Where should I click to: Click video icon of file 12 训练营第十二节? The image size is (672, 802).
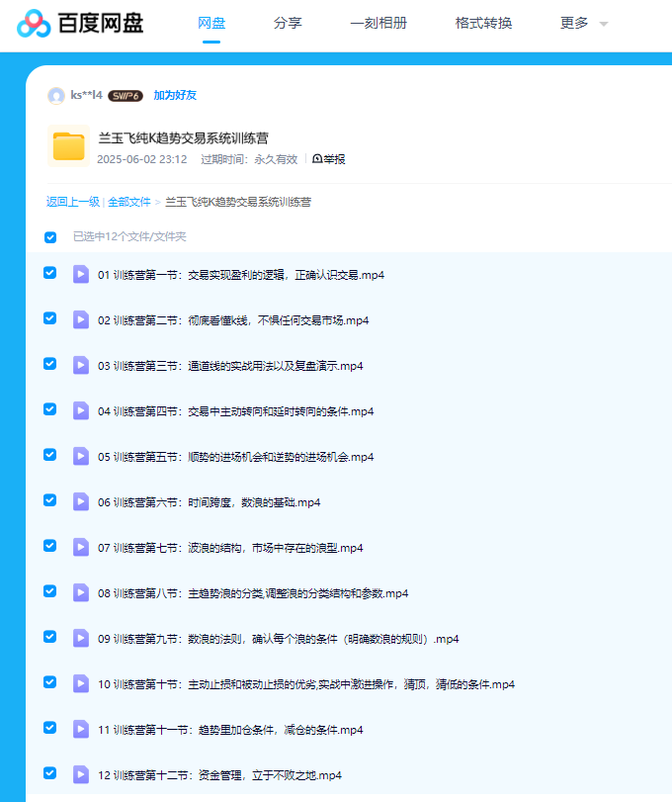[81, 774]
